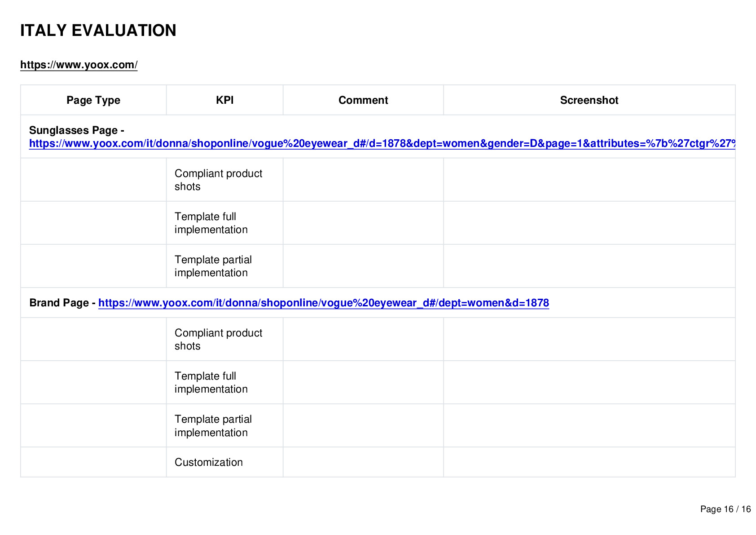Select the "KPI" column header
Screen dimensions: 756x535
tap(224, 100)
